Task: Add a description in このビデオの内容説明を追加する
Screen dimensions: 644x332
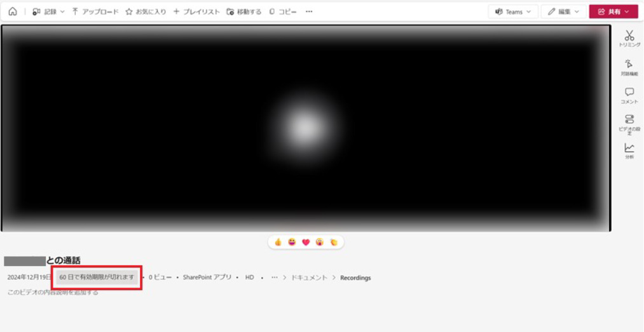Action: pyautogui.click(x=53, y=292)
